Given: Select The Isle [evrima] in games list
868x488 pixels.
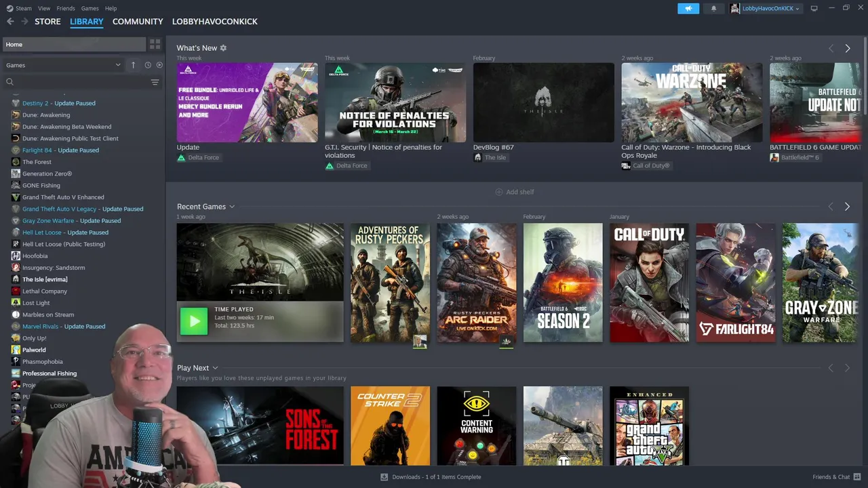Looking at the screenshot, I should point(45,279).
